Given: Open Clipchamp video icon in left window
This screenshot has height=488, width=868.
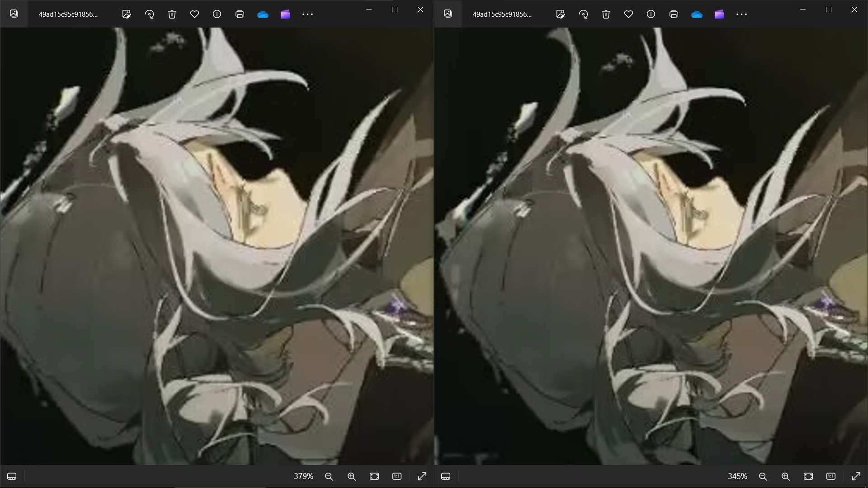Looking at the screenshot, I should pos(285,14).
